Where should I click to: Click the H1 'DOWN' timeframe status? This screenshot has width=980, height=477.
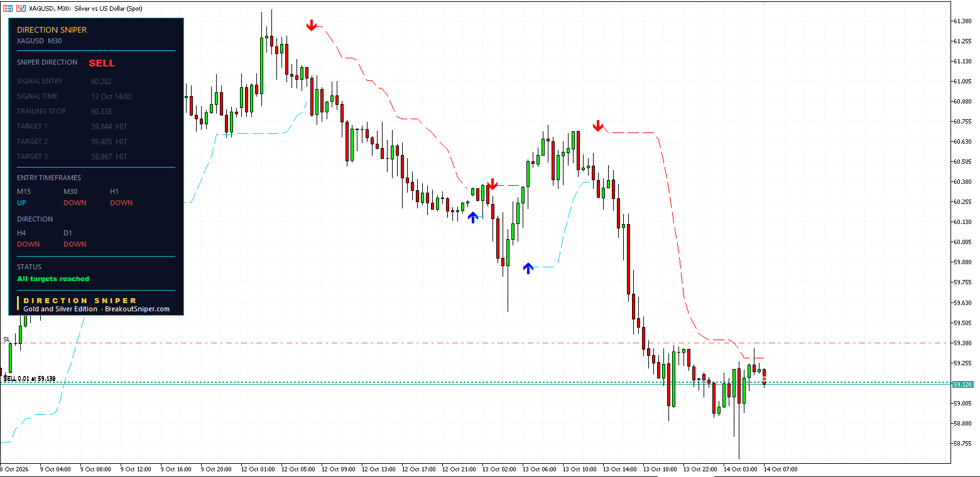point(121,203)
